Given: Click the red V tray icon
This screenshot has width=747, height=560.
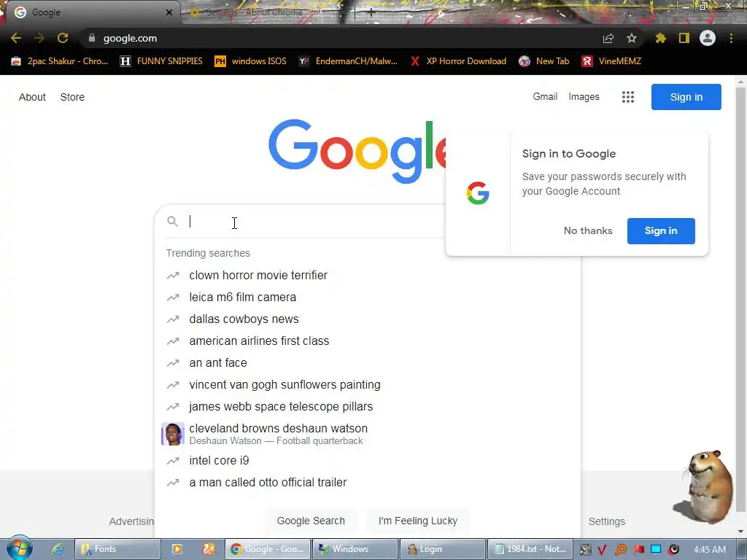Looking at the screenshot, I should click(x=602, y=550).
